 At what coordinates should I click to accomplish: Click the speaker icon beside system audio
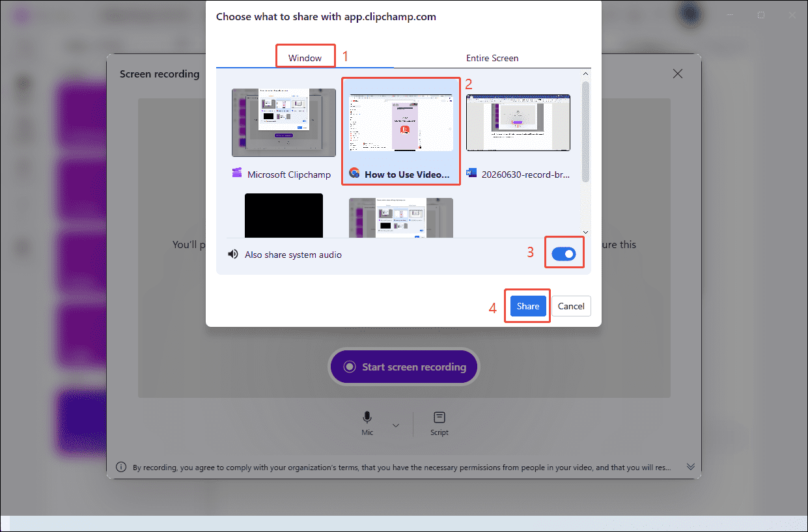click(233, 255)
